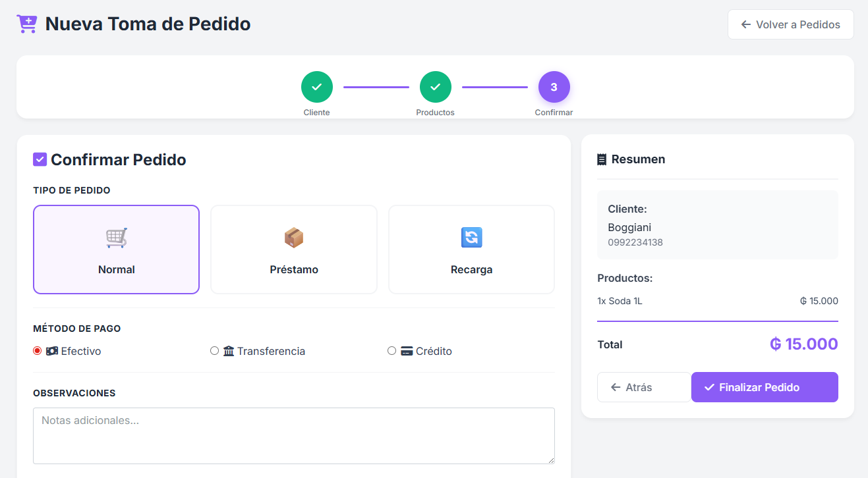The height and width of the screenshot is (478, 868).
Task: Click the shopping cart icon in Normal card
Action: [117, 238]
